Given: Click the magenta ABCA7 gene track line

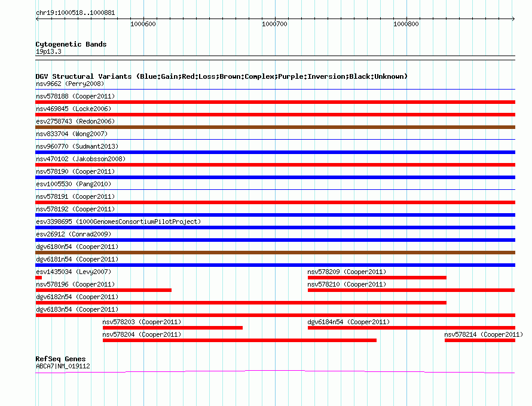Looking at the screenshot, I should [275, 372].
